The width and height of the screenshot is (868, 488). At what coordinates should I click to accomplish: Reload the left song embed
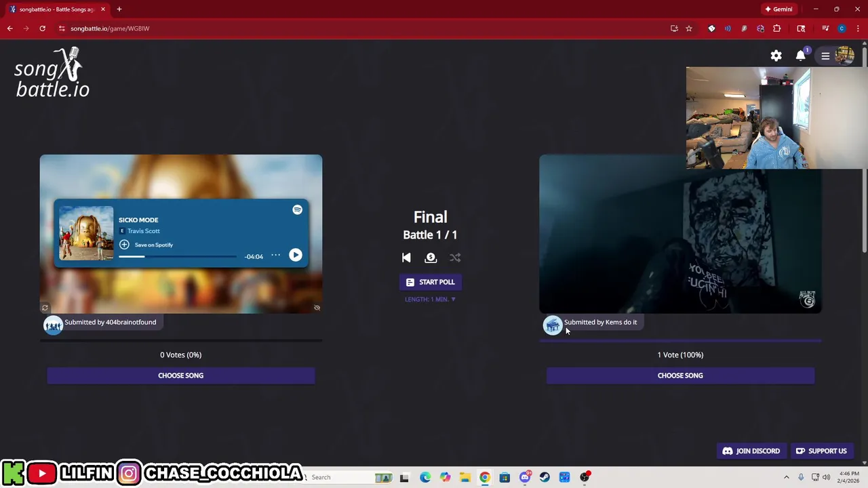(45, 308)
